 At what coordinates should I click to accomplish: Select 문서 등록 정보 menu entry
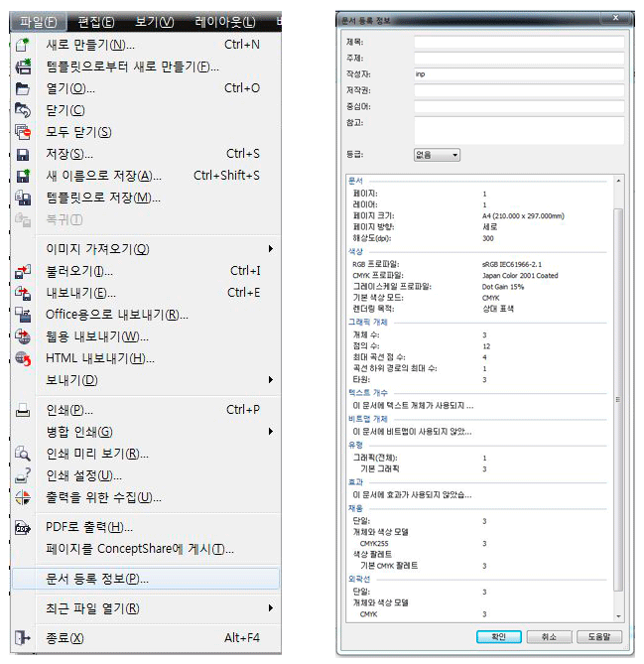(x=97, y=579)
